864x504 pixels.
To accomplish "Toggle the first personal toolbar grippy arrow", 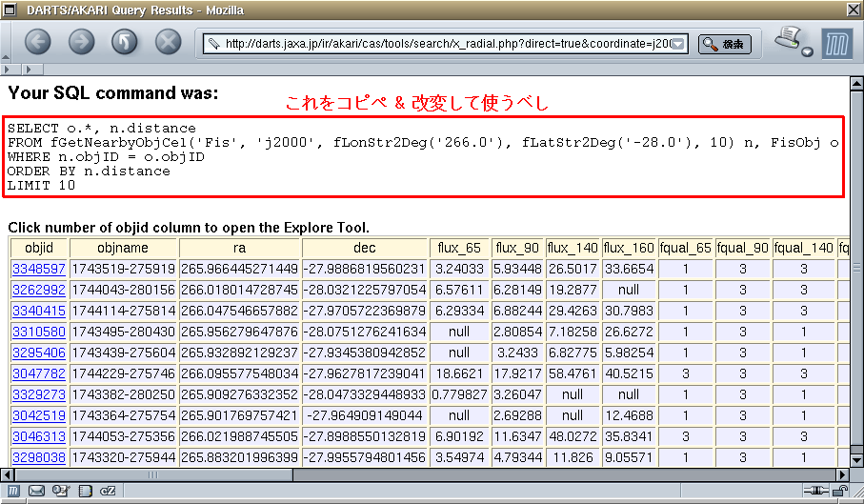I will pyautogui.click(x=7, y=70).
